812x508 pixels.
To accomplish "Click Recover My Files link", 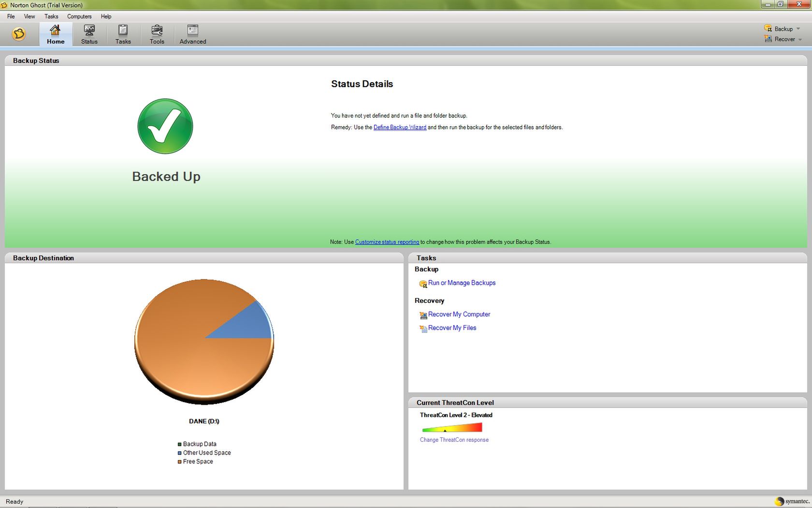I will (x=452, y=328).
